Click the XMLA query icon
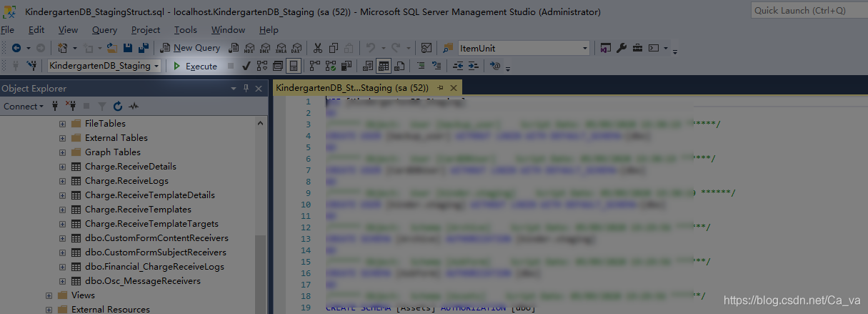 pos(279,48)
